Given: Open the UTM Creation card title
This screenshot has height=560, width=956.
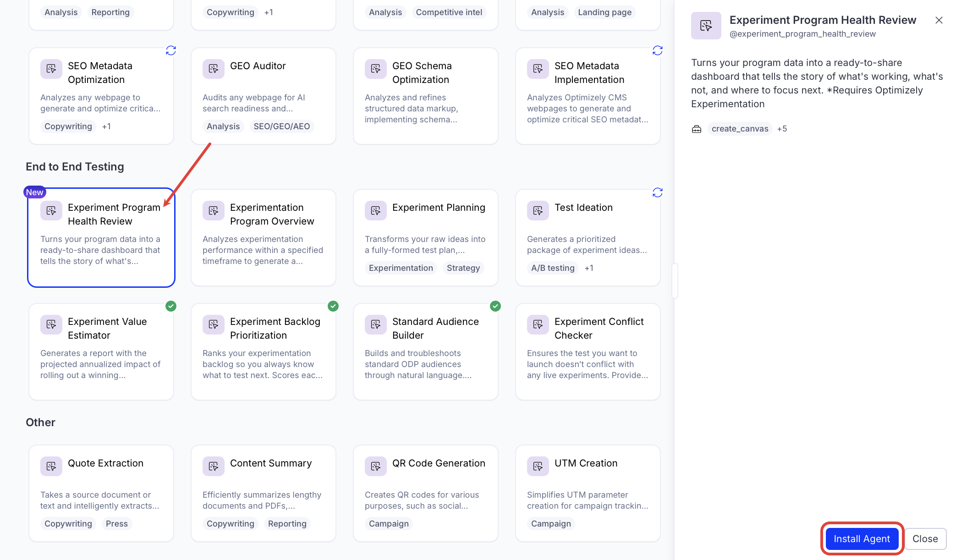Looking at the screenshot, I should tap(586, 463).
